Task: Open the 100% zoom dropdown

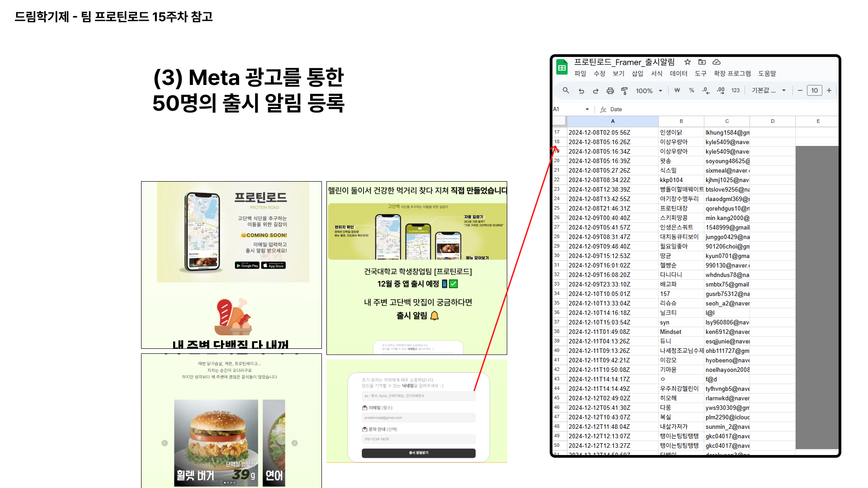Action: (649, 91)
